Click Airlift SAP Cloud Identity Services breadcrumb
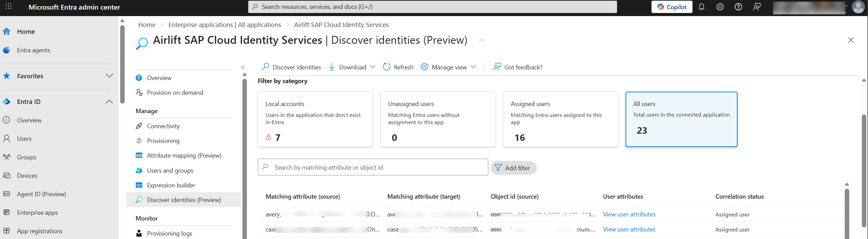 341,25
